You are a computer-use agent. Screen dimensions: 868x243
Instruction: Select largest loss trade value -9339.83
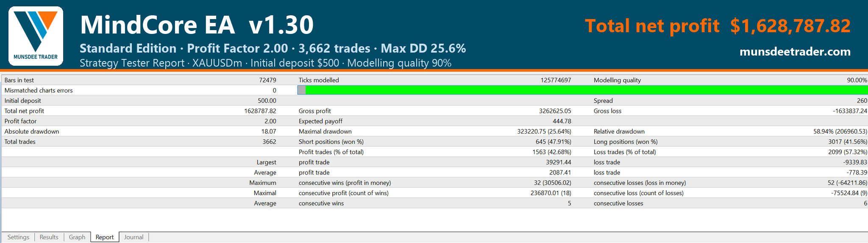[x=855, y=162]
